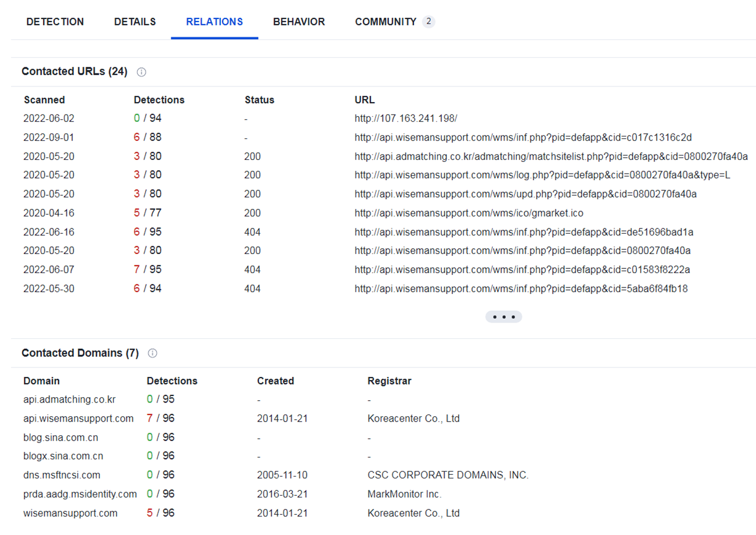756x535 pixels.
Task: Open the wms/upd.php URL row
Action: tap(526, 194)
